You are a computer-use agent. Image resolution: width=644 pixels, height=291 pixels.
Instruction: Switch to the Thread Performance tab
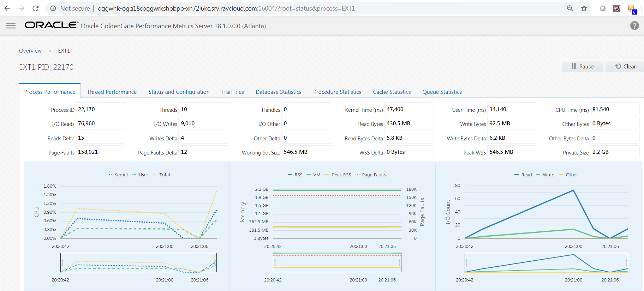[x=112, y=92]
